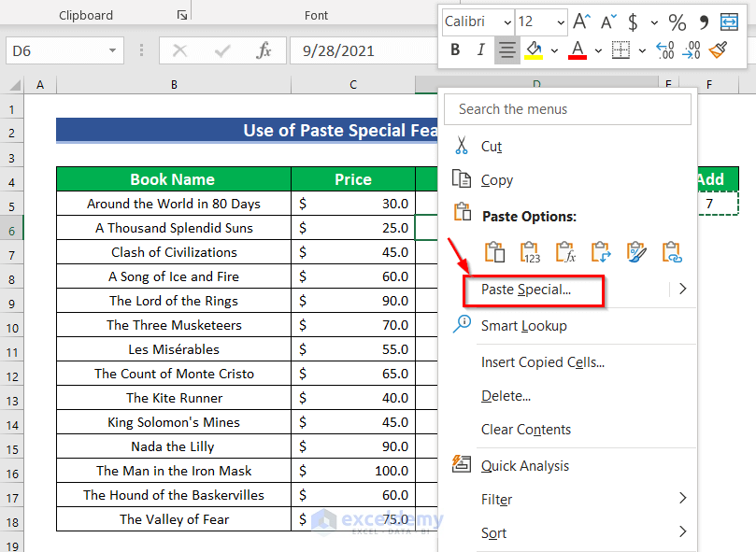
Task: Click the Format Painter brush icon
Action: [718, 50]
